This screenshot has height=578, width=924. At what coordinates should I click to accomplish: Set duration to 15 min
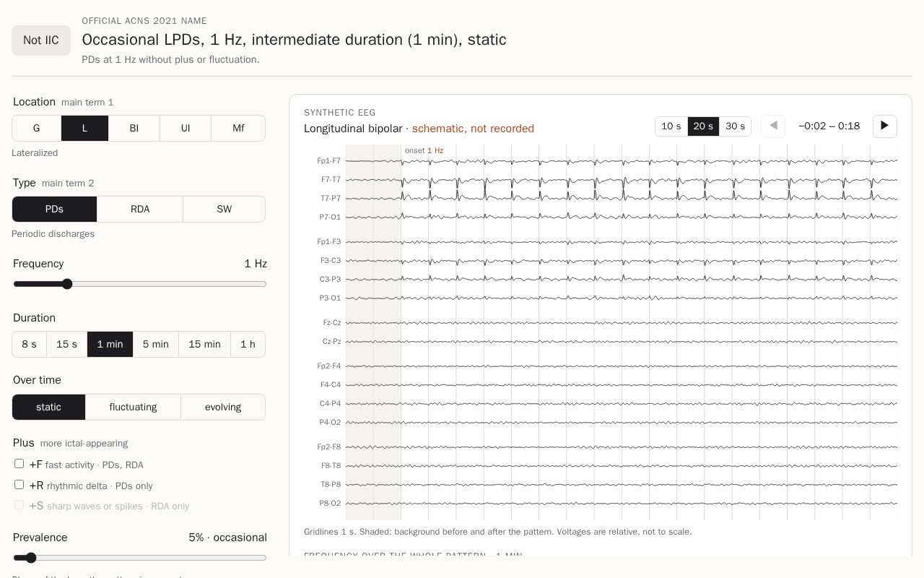pyautogui.click(x=205, y=344)
